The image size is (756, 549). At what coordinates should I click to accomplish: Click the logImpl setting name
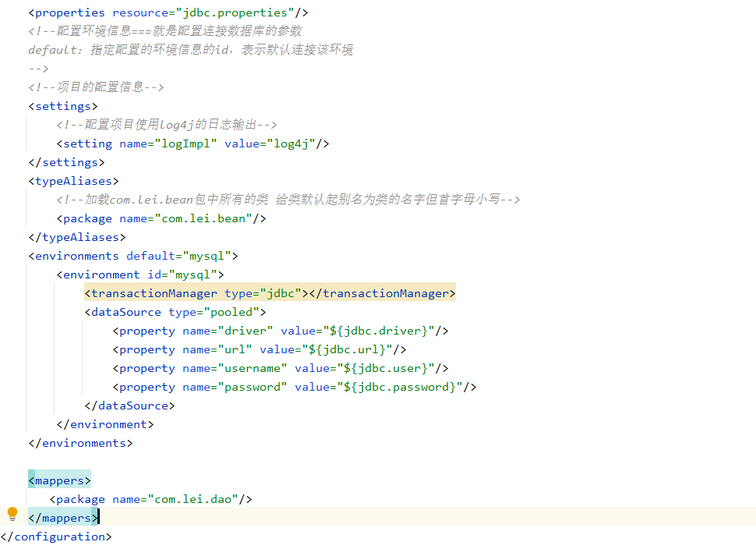pyautogui.click(x=185, y=143)
